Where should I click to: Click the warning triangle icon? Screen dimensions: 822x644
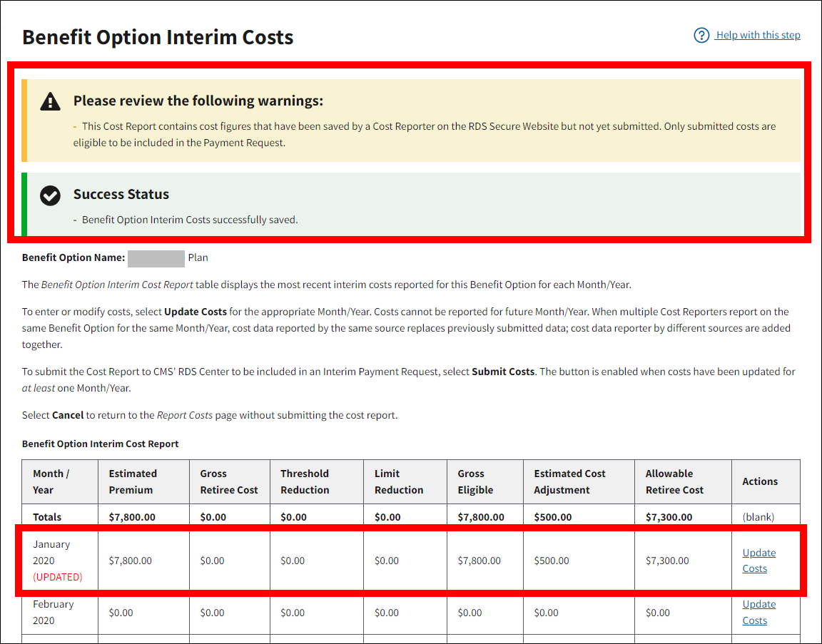pyautogui.click(x=51, y=101)
